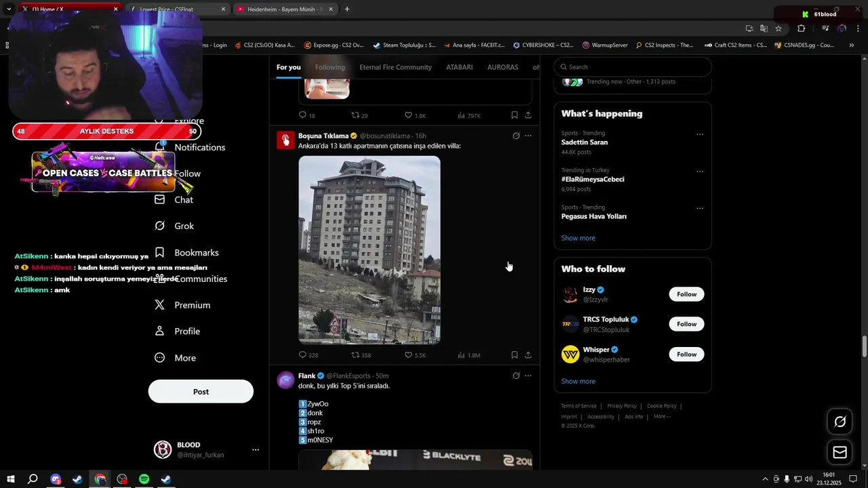
Task: Follow TRCS Topluluk
Action: pos(686,324)
